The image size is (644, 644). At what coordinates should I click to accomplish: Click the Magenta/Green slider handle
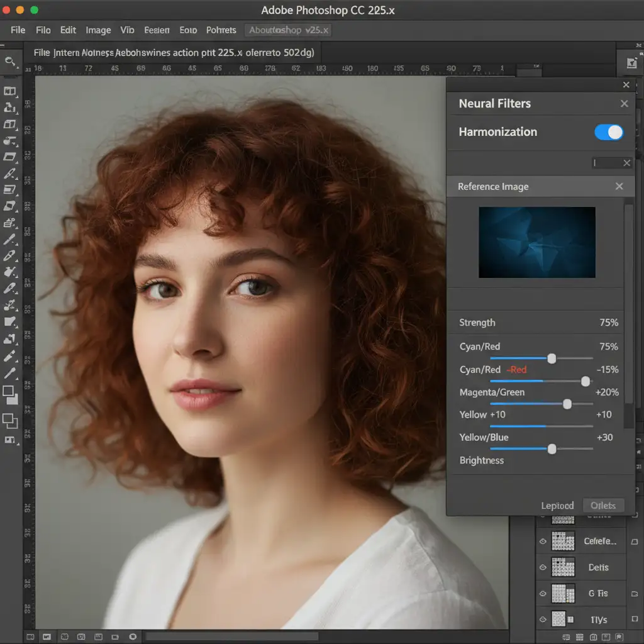pyautogui.click(x=567, y=404)
